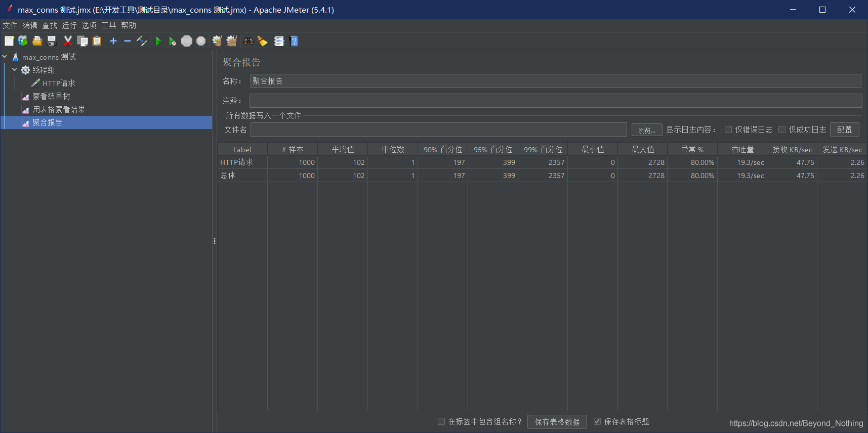
Task: Paste with the clipboard icon
Action: click(x=97, y=41)
